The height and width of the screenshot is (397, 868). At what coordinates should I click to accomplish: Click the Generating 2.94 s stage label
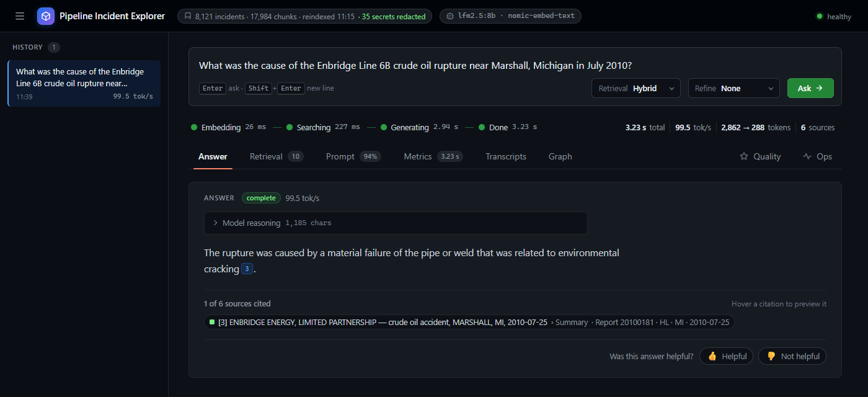(419, 127)
